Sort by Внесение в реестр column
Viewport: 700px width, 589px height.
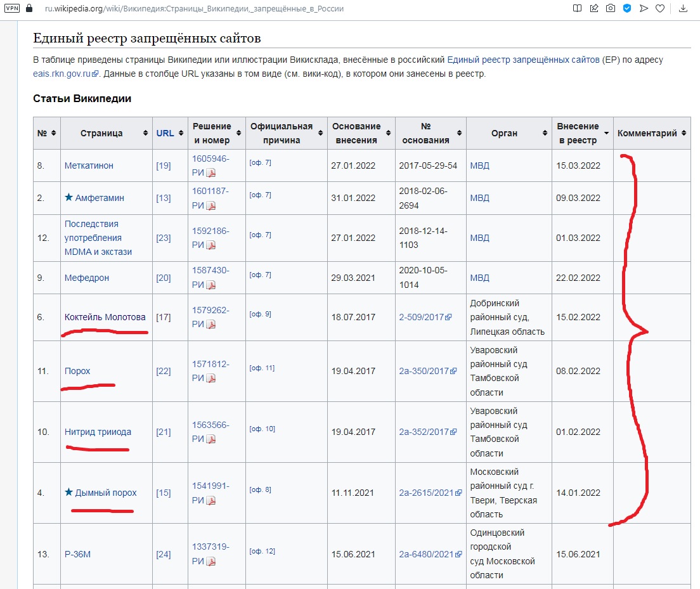[x=606, y=133]
